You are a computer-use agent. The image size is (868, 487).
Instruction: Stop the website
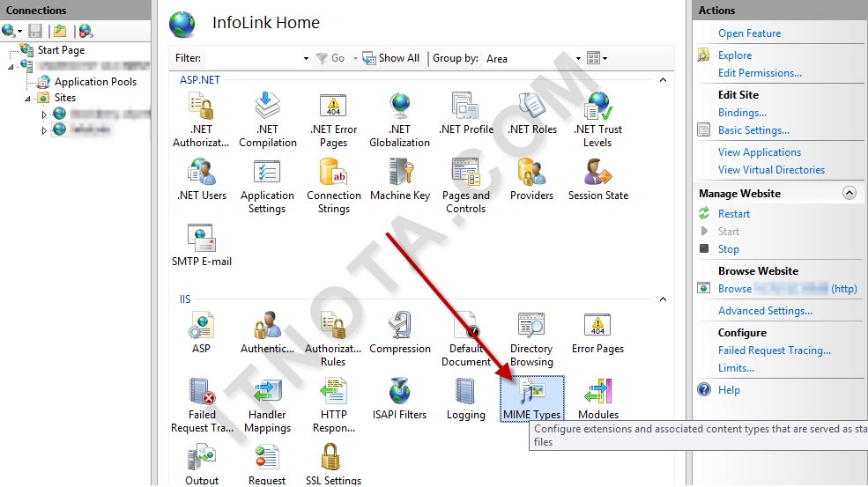click(729, 249)
